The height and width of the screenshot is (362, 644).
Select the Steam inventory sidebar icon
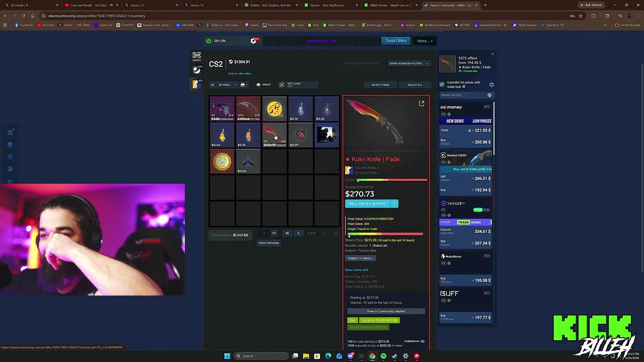197,70
